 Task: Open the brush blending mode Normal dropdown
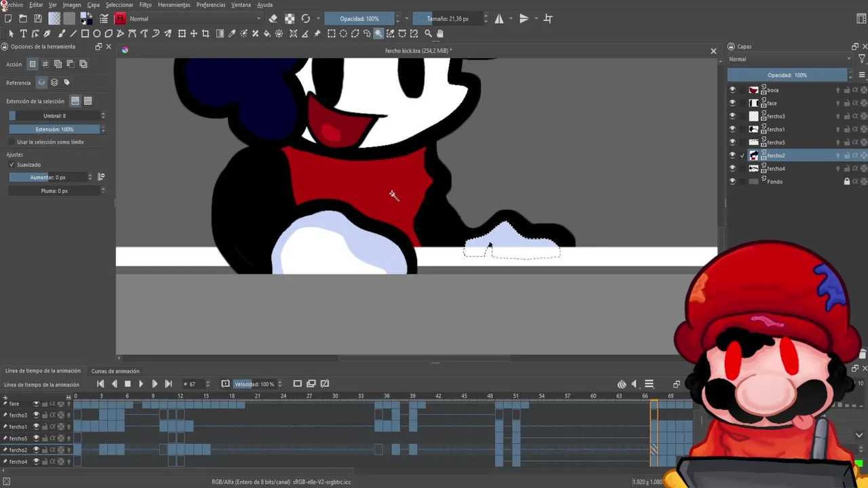point(195,18)
